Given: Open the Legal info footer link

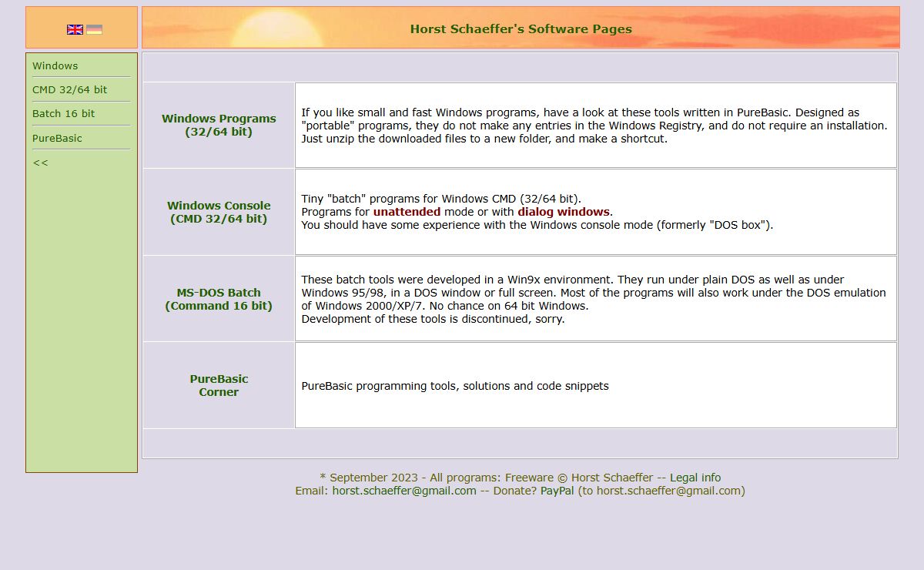Looking at the screenshot, I should click(695, 478).
